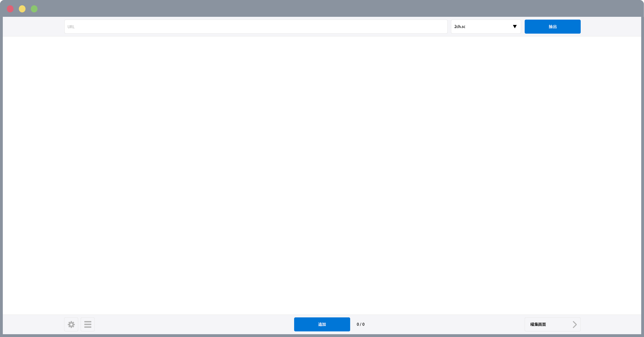Image resolution: width=644 pixels, height=337 pixels.
Task: Click bottom bar space left of gear
Action: point(34,324)
